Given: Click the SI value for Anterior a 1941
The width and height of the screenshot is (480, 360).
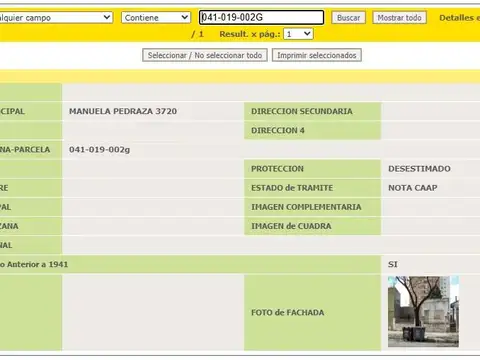Looking at the screenshot, I should (392, 264).
